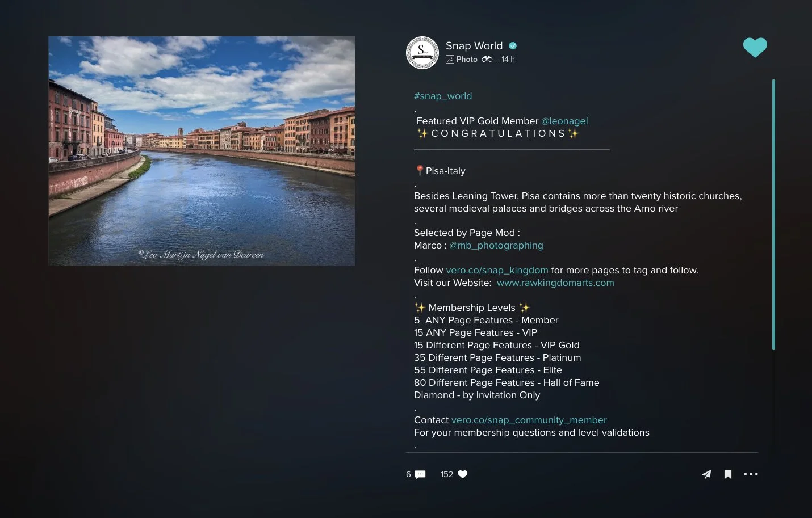Follow the vero.co/snap_kingdom link
The width and height of the screenshot is (812, 518).
[497, 270]
